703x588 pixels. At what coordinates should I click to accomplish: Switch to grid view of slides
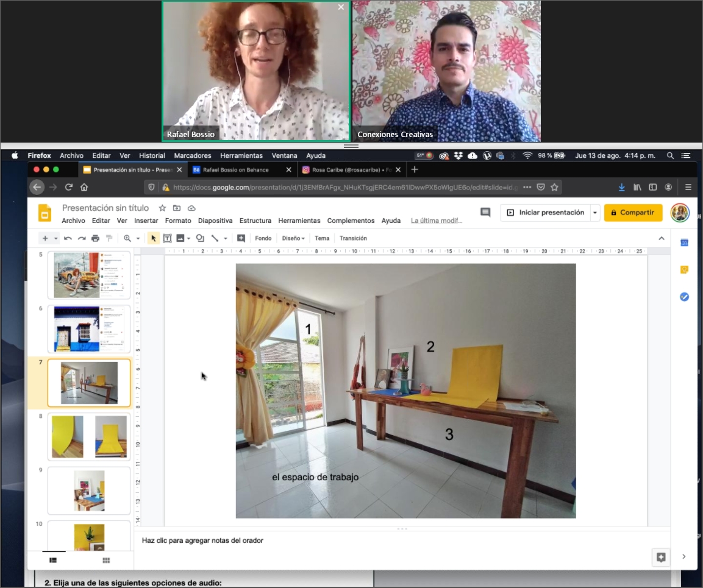106,560
